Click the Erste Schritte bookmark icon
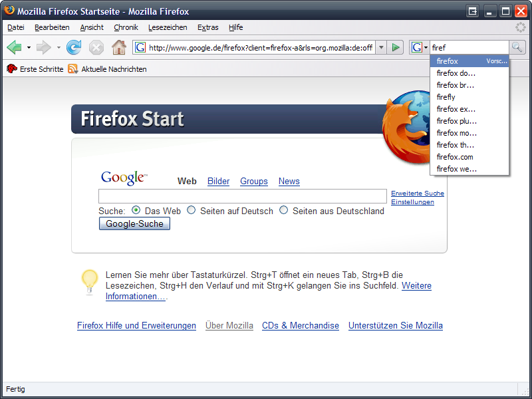Screen dimensions: 532x399 (12, 69)
